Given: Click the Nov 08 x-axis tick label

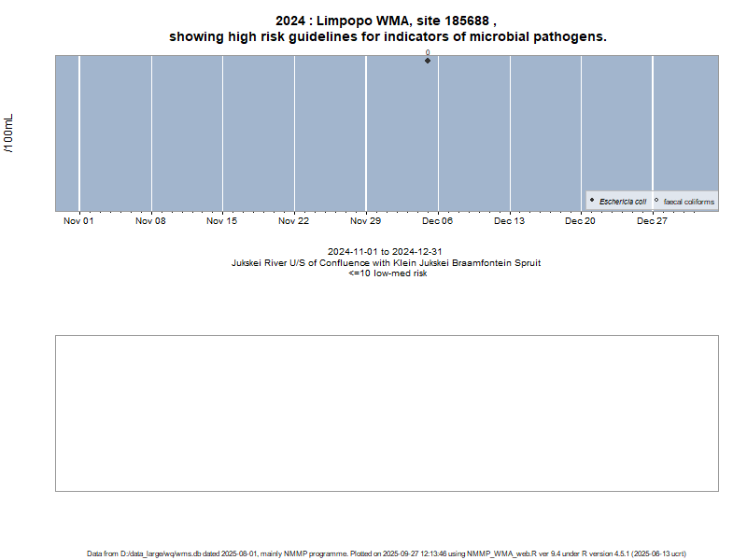Looking at the screenshot, I should coord(150,221).
